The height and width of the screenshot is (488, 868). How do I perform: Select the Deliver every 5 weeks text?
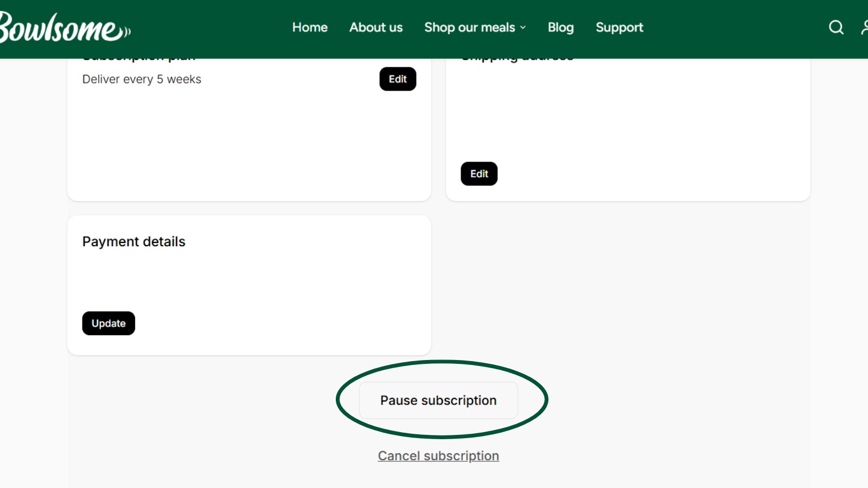(x=142, y=79)
